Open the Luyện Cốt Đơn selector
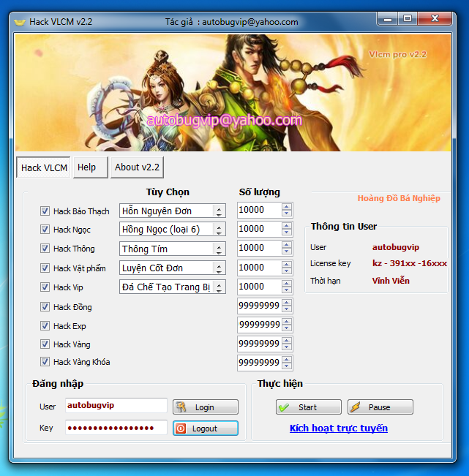 (x=172, y=268)
